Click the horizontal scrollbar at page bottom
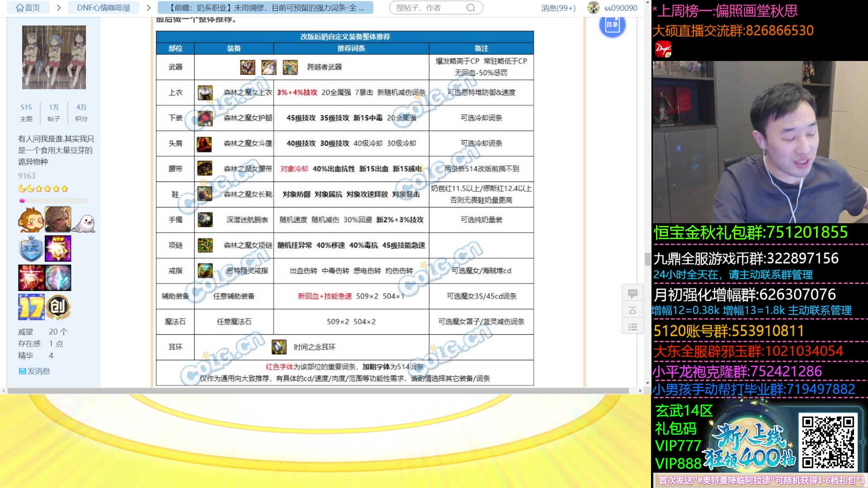 pyautogui.click(x=316, y=390)
